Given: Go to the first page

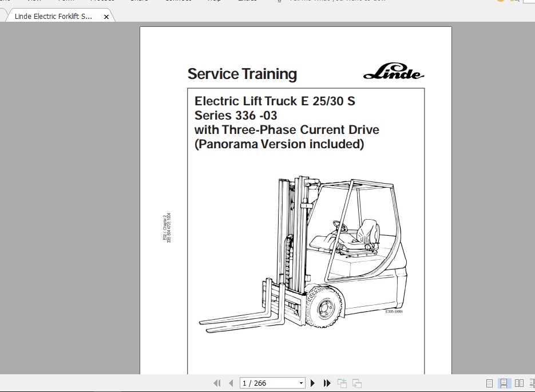Looking at the screenshot, I should pos(217,383).
